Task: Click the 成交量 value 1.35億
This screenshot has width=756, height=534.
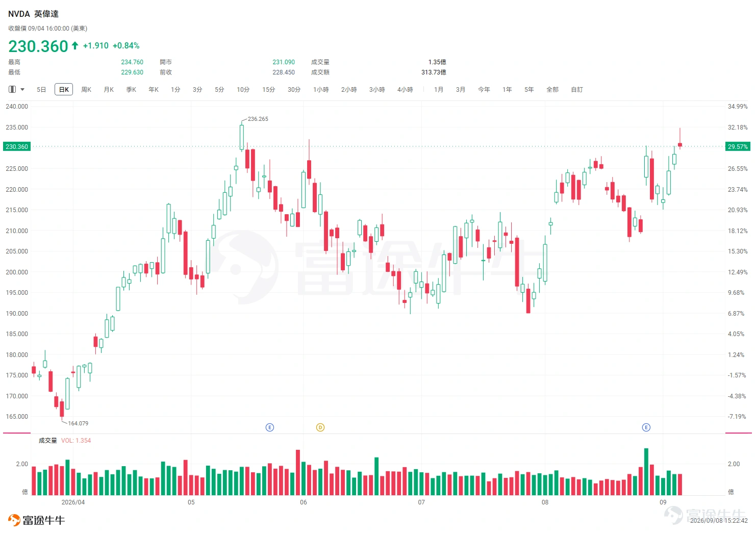Action: 437,62
